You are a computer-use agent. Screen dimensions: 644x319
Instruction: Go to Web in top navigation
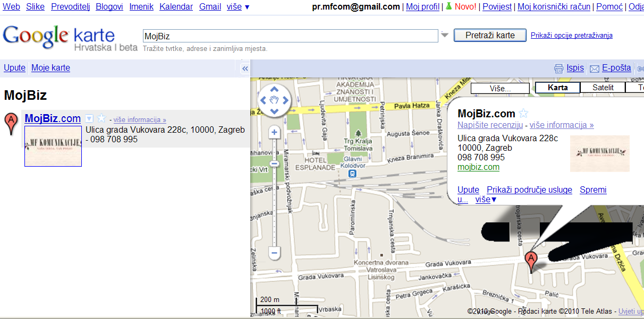(12, 6)
